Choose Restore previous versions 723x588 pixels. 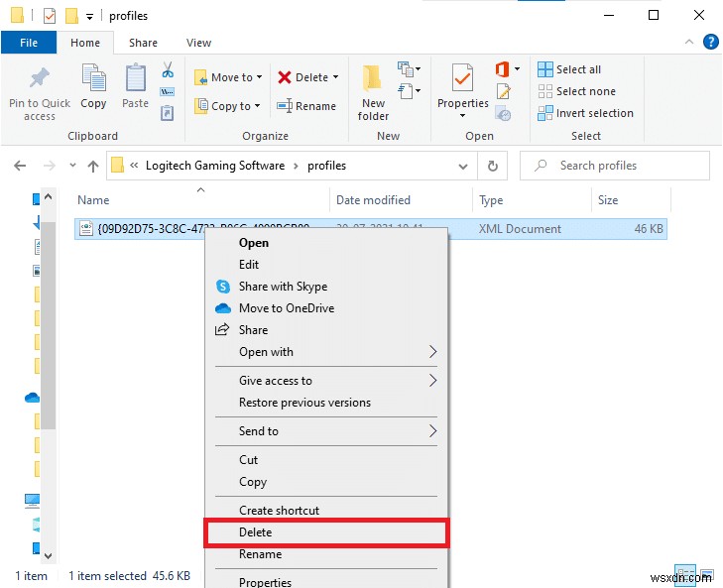[x=326, y=403]
